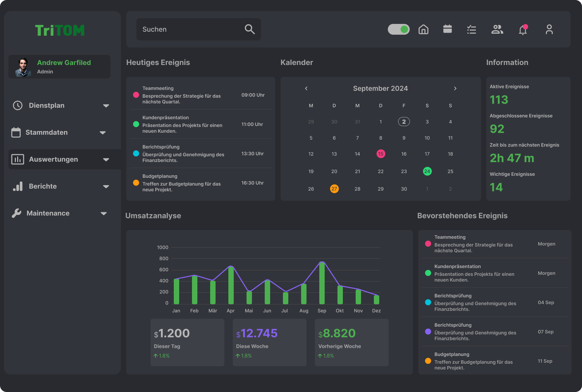Select the Maintenance menu item

[48, 213]
